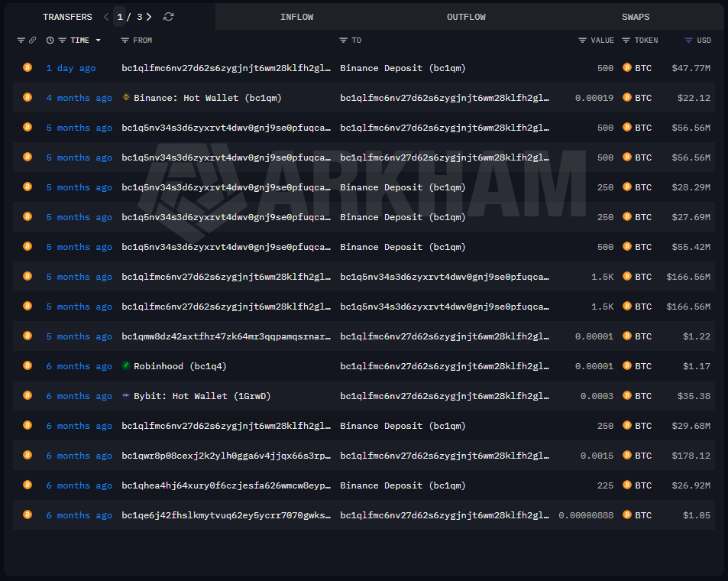This screenshot has width=728, height=581.
Task: Click the link icon in header
Action: (32, 41)
